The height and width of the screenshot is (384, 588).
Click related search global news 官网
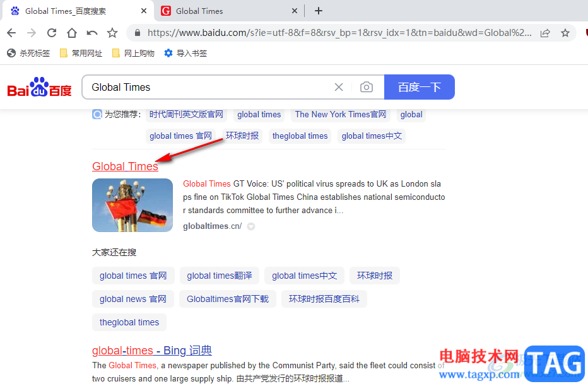(133, 299)
